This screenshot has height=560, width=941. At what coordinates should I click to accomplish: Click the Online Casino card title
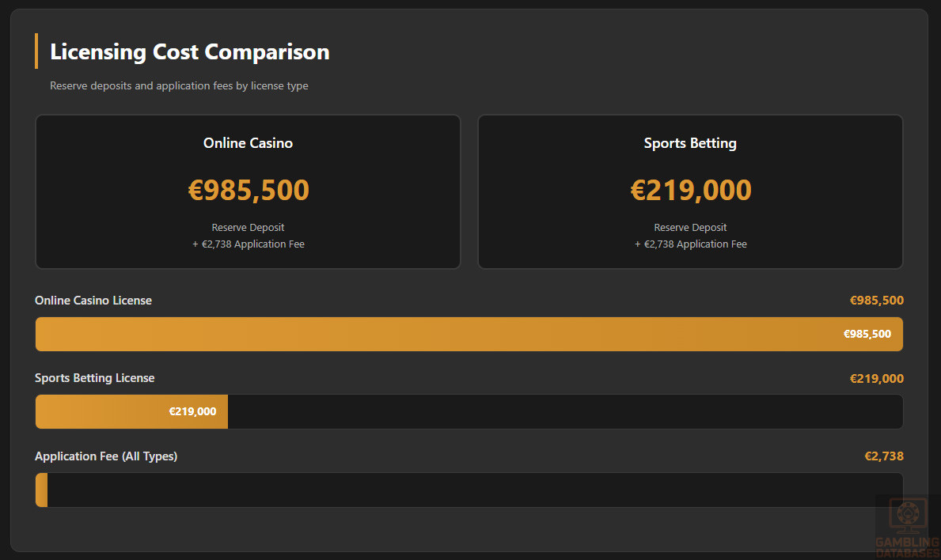tap(248, 143)
